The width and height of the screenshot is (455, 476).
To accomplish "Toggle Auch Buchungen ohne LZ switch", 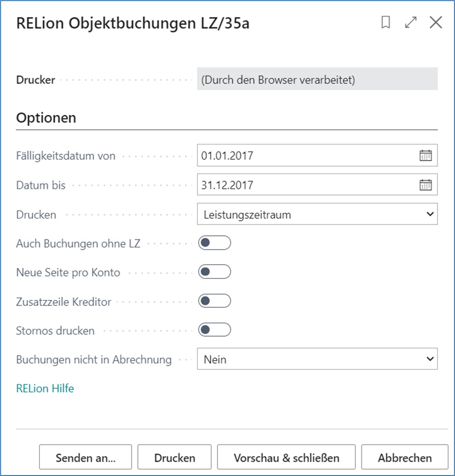I will [214, 243].
